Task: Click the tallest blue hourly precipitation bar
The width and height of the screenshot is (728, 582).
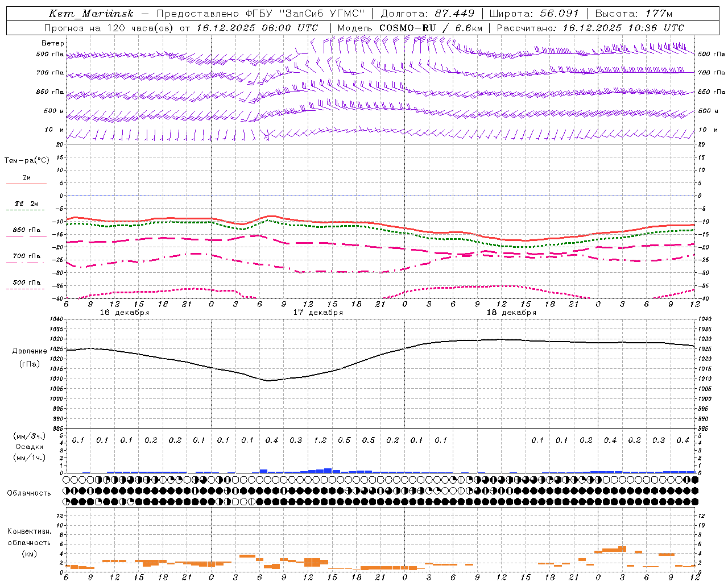Action: (x=328, y=471)
